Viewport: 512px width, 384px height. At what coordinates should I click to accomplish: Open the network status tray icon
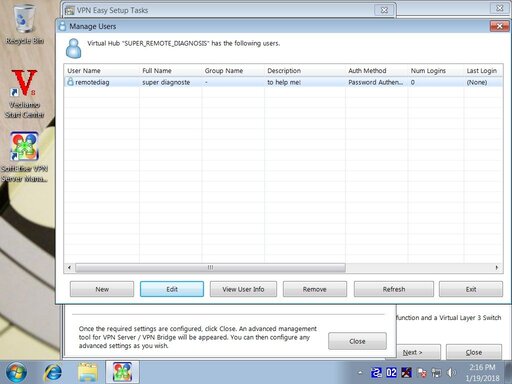(x=436, y=372)
